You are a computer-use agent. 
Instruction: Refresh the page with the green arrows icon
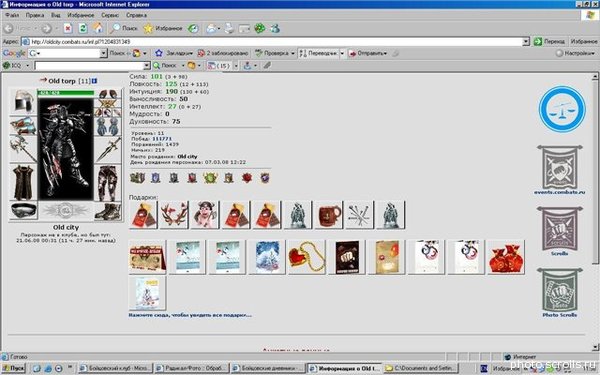(83, 28)
